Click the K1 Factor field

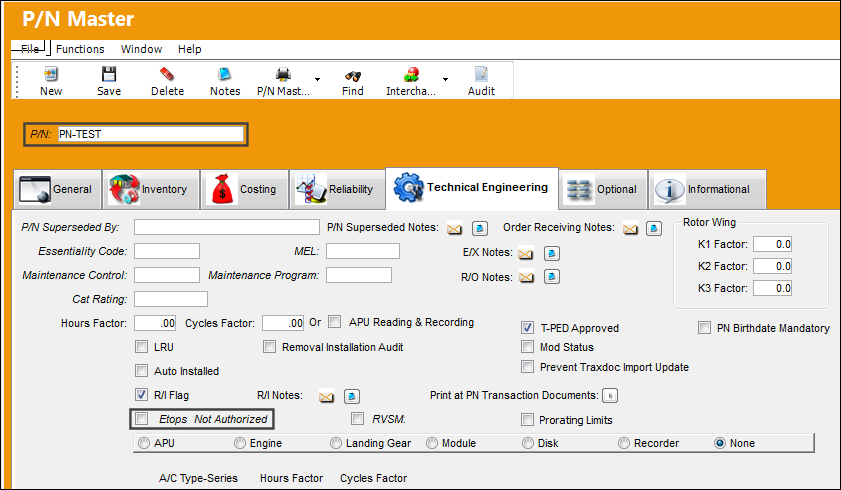(772, 244)
